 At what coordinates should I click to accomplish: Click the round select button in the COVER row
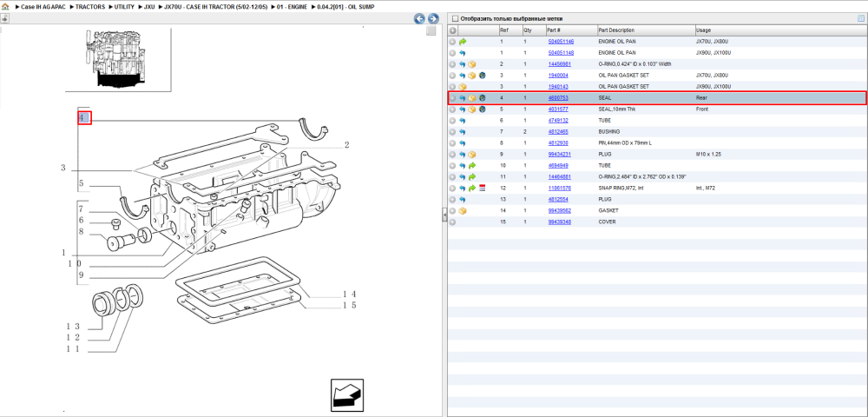(x=453, y=222)
